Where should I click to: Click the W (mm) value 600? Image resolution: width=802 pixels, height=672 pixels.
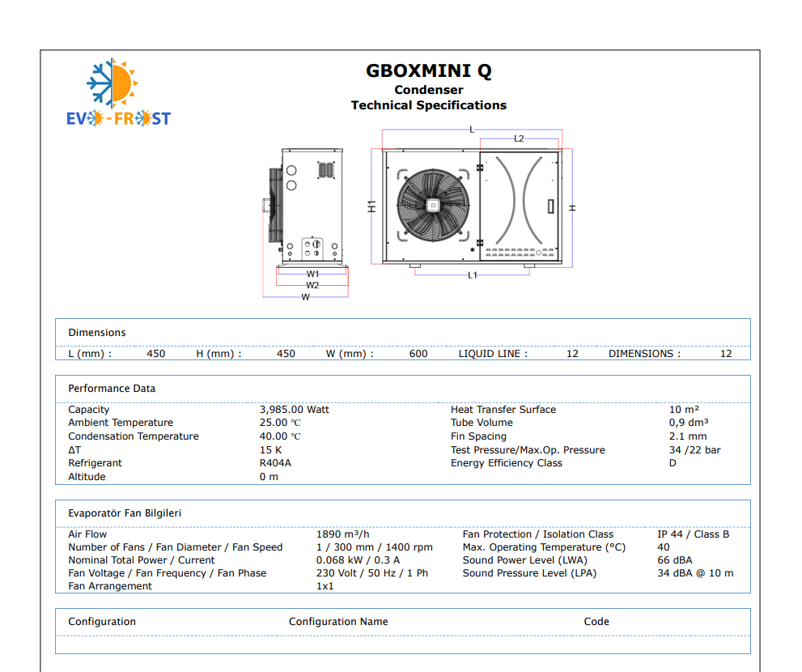pyautogui.click(x=418, y=354)
